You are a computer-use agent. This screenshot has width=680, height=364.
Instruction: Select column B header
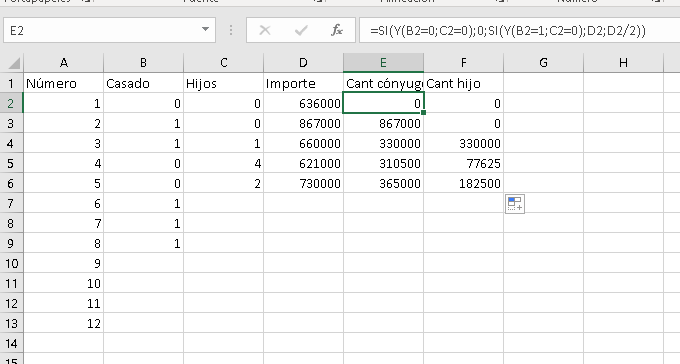click(x=144, y=63)
